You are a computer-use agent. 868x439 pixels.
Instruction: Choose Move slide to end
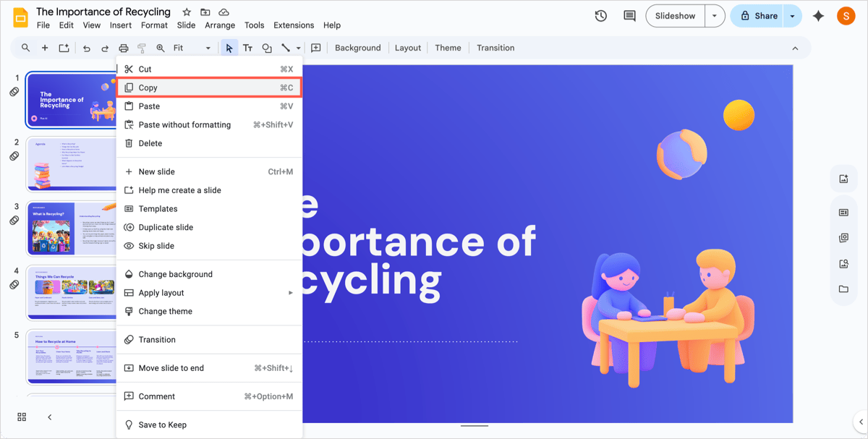pos(209,368)
